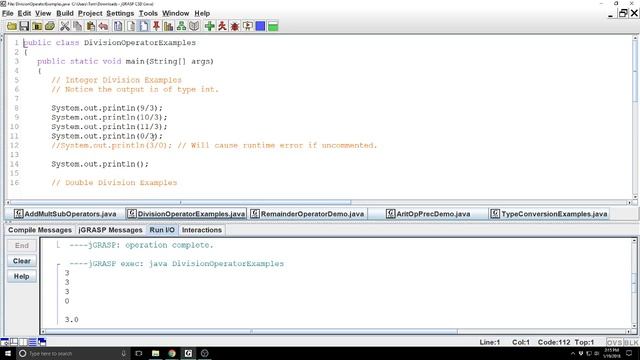Click the fourth yellow project toolbar icon
This screenshot has width=640, height=360.
[50, 27]
